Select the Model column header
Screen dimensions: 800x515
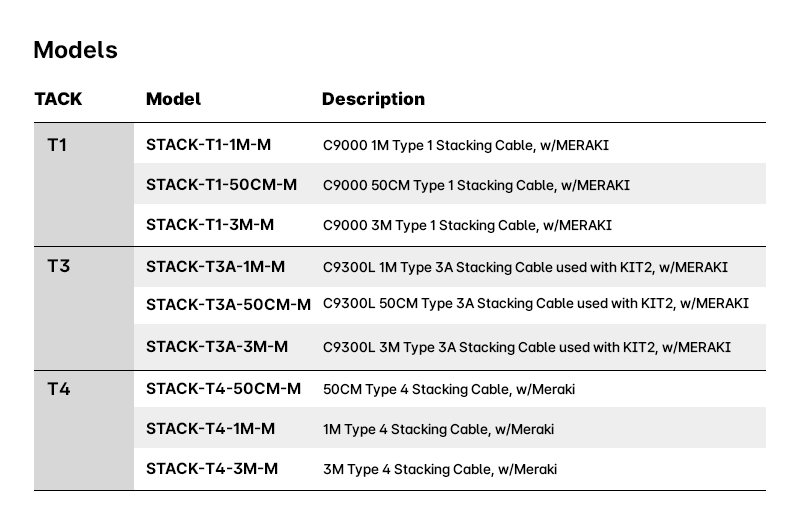point(173,99)
